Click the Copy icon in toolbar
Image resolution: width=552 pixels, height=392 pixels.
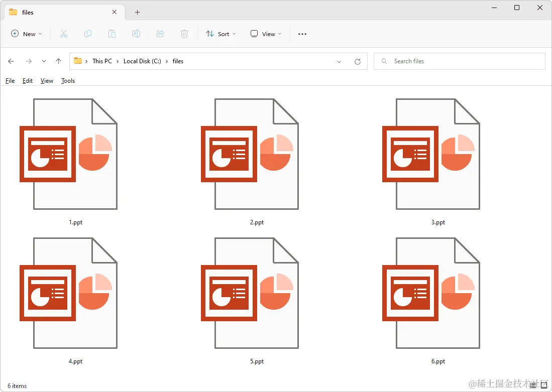tap(88, 34)
